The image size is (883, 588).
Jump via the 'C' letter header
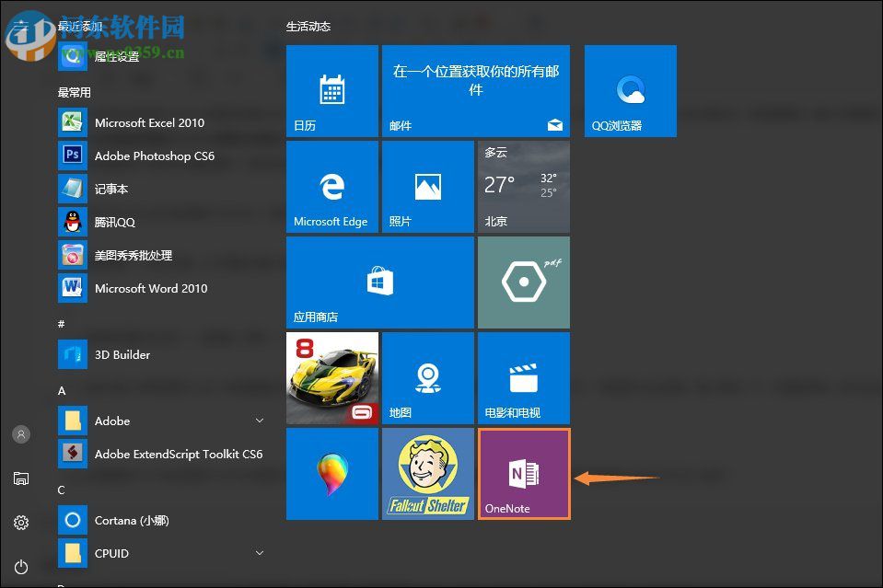[x=62, y=490]
